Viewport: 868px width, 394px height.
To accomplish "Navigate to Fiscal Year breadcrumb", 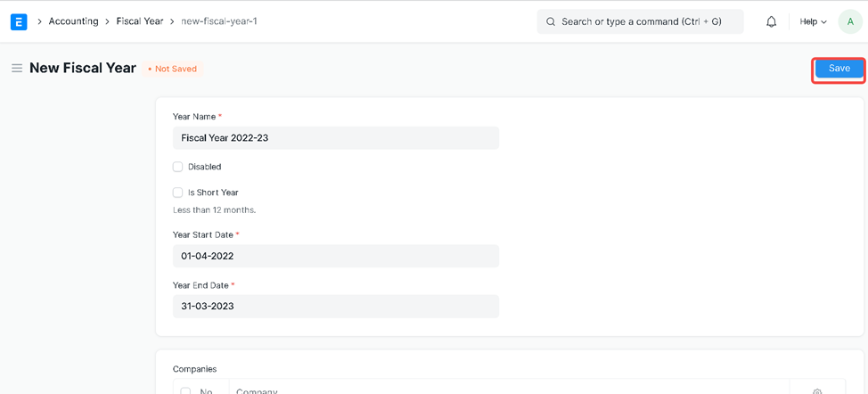I will pos(139,21).
